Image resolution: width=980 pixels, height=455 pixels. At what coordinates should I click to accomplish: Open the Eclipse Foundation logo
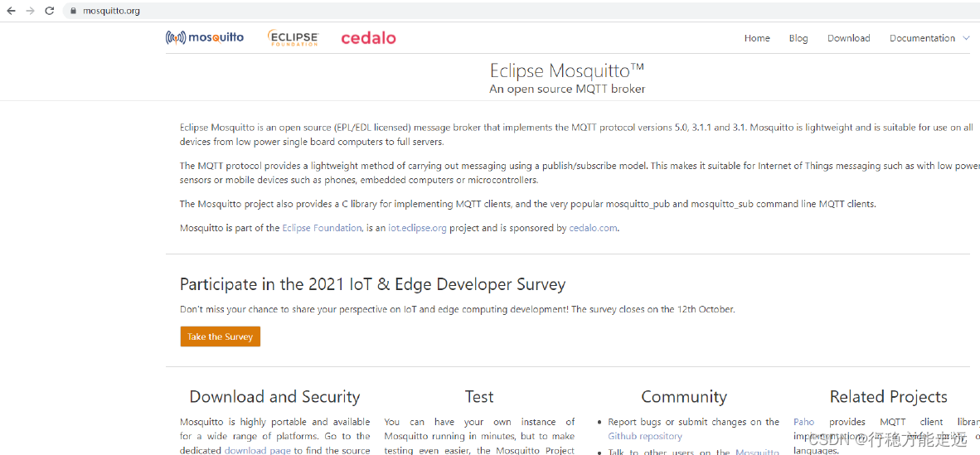(x=294, y=38)
